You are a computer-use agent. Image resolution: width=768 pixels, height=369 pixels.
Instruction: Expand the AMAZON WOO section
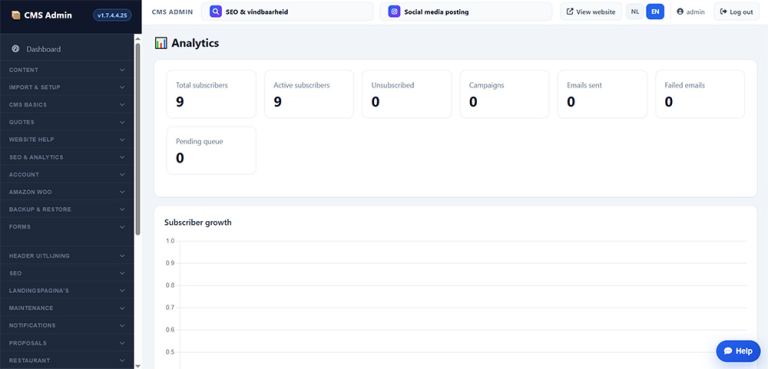67,192
